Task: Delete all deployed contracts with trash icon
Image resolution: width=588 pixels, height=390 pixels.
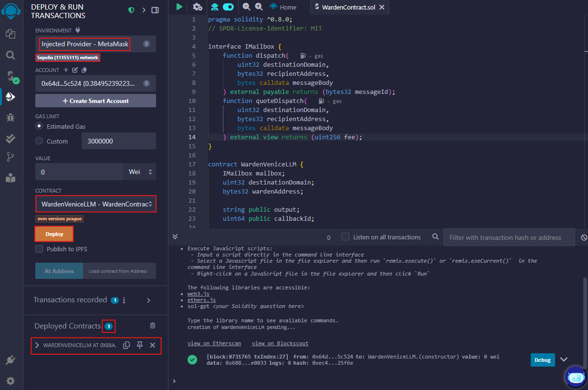Action: coord(153,326)
